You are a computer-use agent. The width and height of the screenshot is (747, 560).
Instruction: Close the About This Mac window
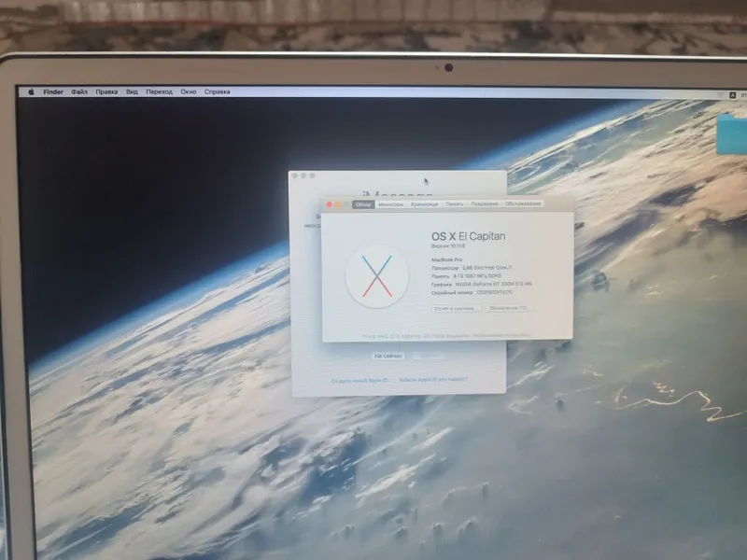(329, 204)
